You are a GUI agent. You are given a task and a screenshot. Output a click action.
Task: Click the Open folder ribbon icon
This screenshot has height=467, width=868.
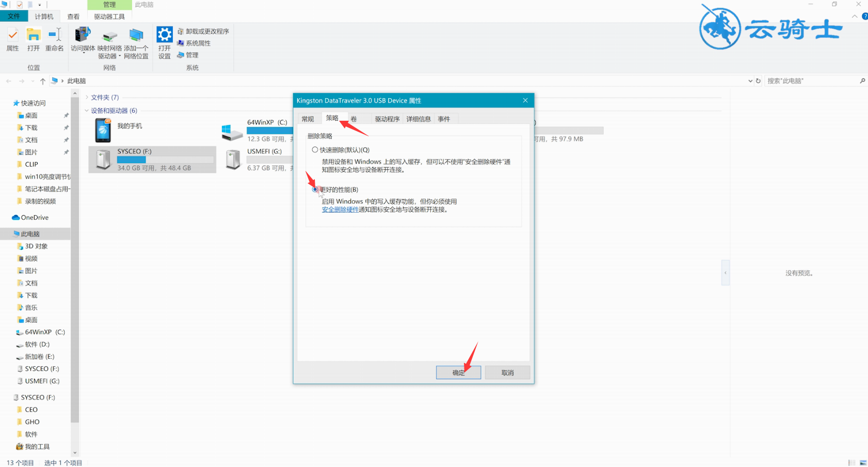[x=34, y=40]
